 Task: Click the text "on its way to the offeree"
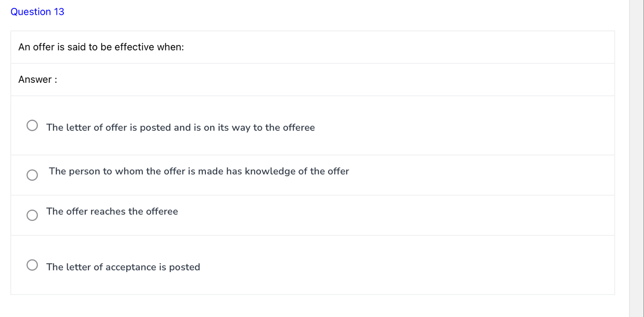(x=258, y=127)
